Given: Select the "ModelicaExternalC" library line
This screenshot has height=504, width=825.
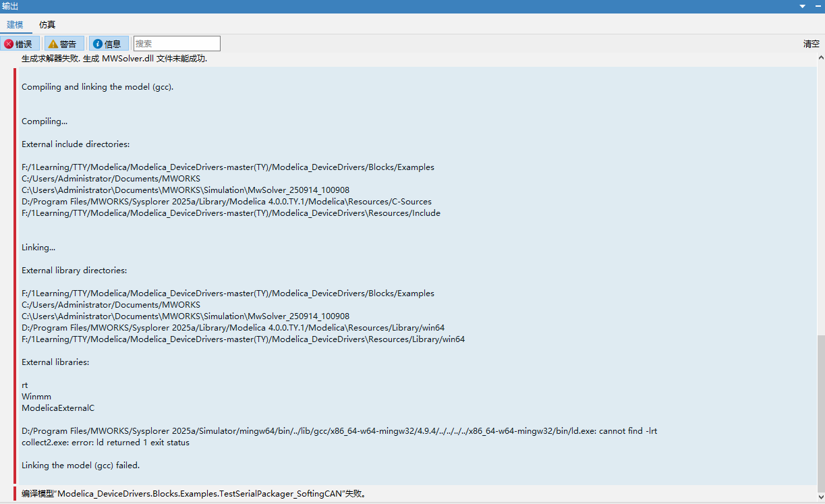Looking at the screenshot, I should 58,408.
